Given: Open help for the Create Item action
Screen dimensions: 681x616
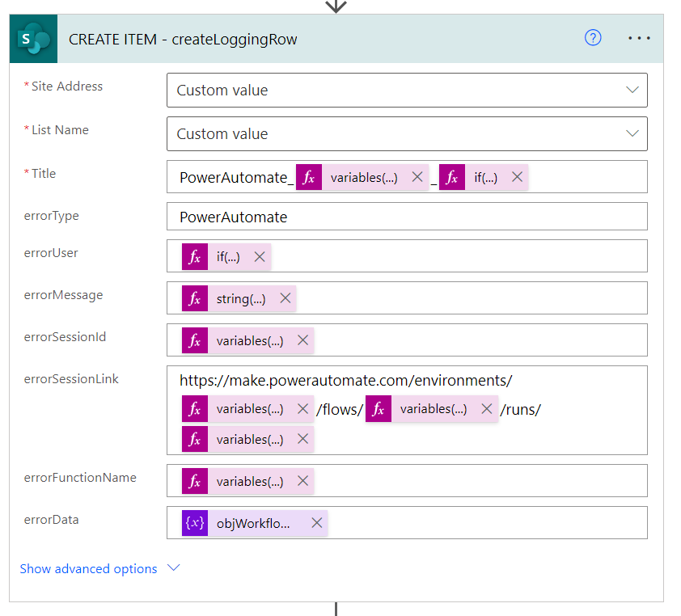Looking at the screenshot, I should (593, 38).
